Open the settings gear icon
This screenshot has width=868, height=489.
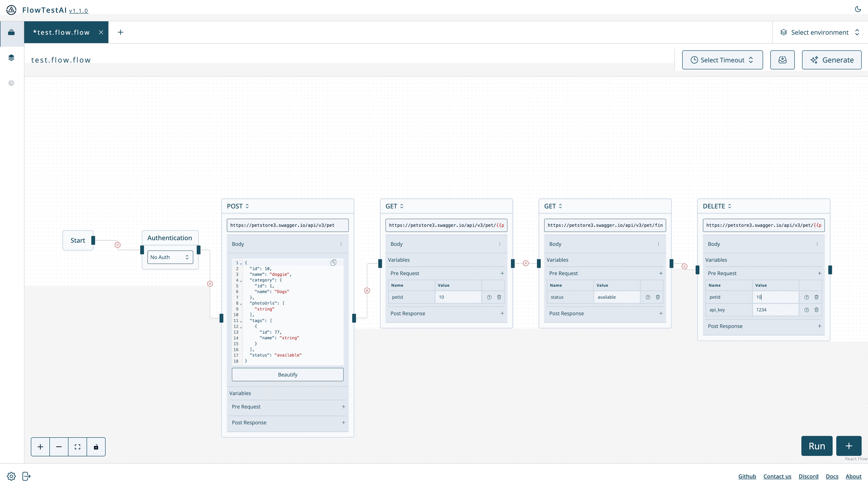[x=11, y=476]
